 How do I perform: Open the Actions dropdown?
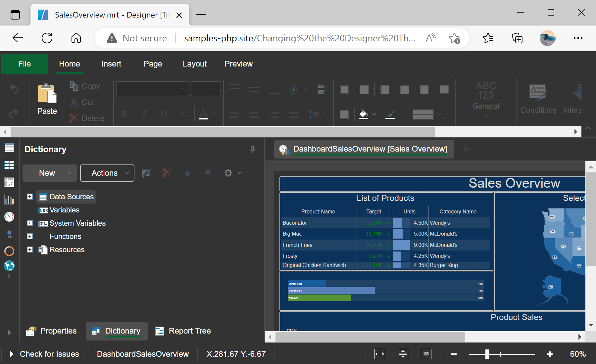point(107,173)
